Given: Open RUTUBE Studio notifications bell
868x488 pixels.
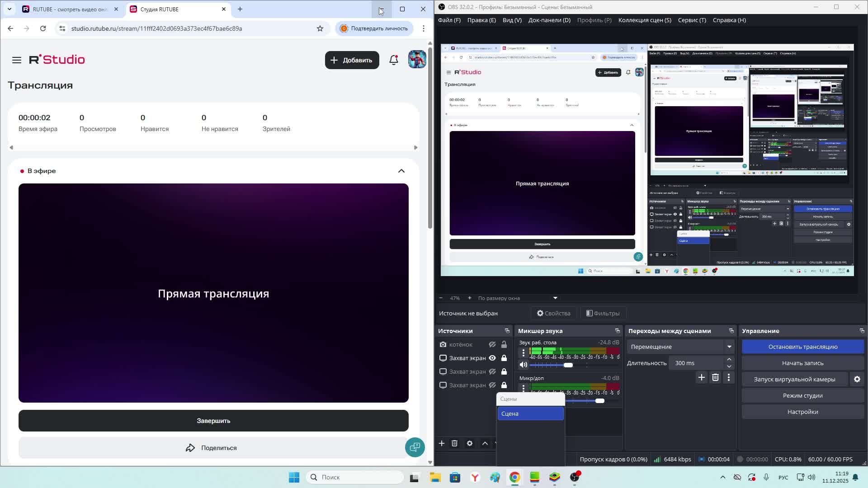Looking at the screenshot, I should tap(394, 60).
